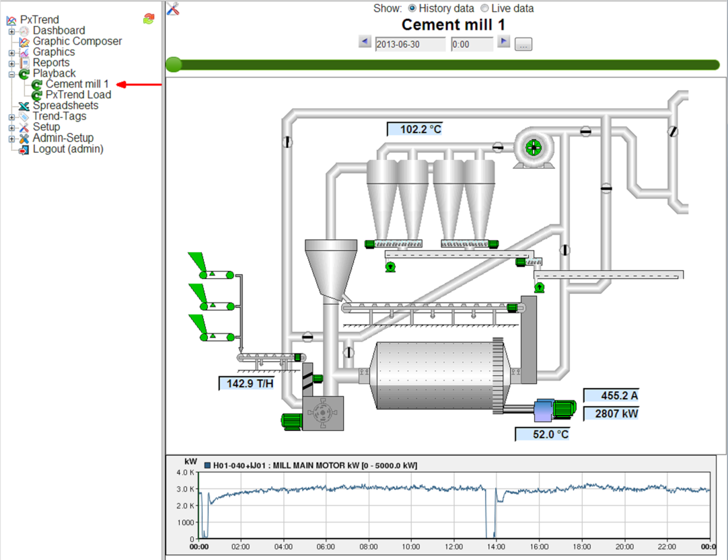
Task: Click the PxTrend root chart icon
Action: pyautogui.click(x=11, y=20)
